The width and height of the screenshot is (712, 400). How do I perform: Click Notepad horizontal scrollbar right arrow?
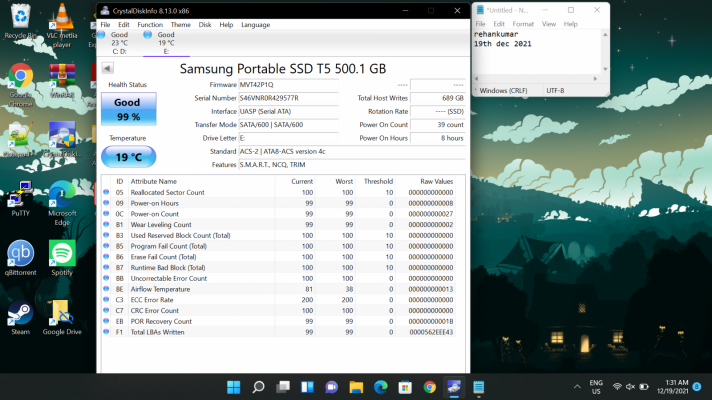click(x=595, y=79)
